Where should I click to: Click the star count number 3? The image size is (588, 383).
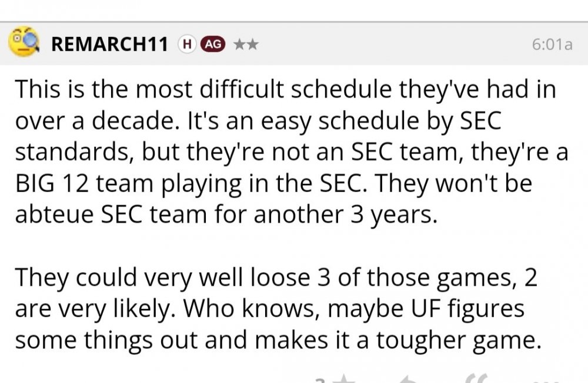[320, 380]
